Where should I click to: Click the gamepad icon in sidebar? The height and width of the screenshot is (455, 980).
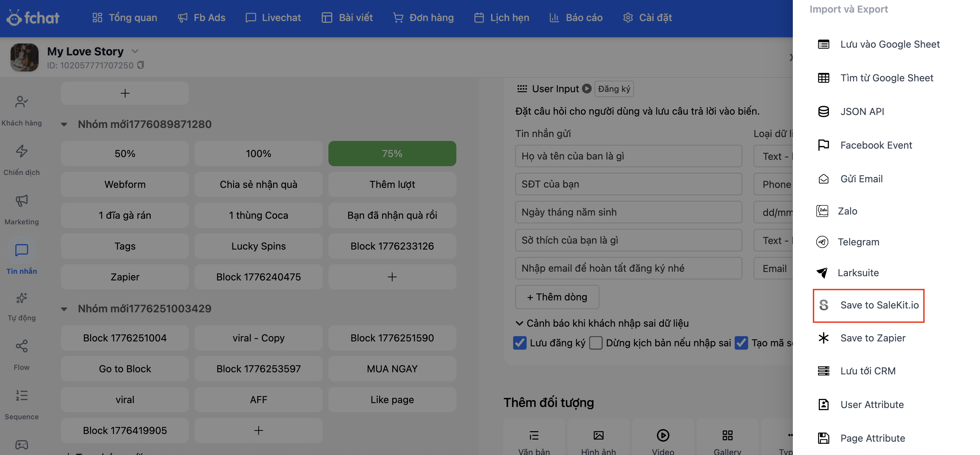pos(22,444)
